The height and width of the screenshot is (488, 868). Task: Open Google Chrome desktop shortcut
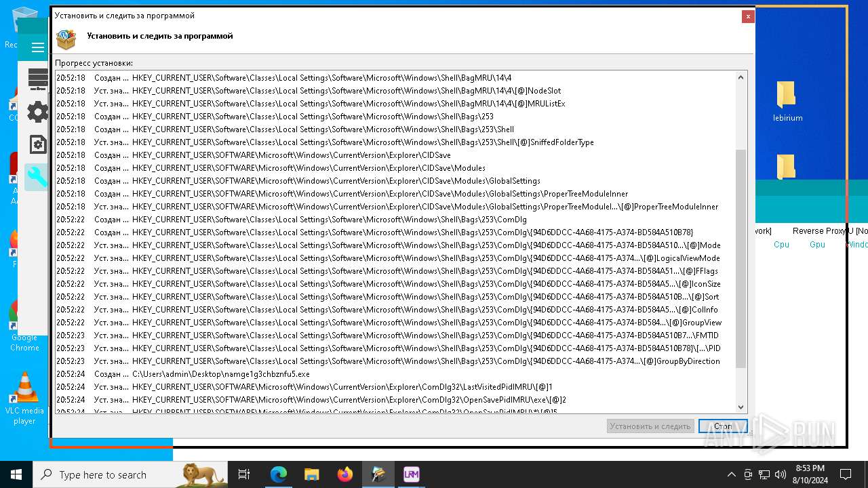24,327
